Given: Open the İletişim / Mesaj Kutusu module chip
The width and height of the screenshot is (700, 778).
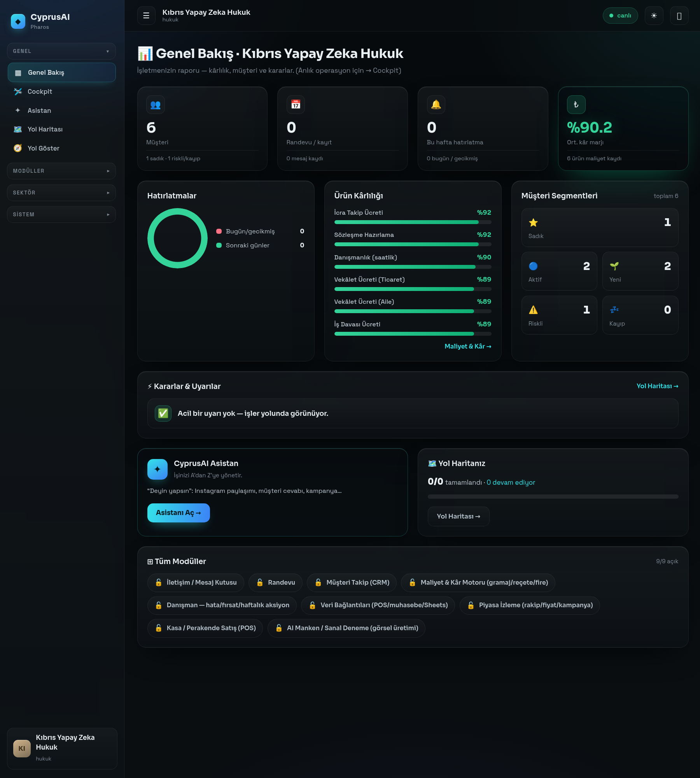Looking at the screenshot, I should click(x=196, y=582).
